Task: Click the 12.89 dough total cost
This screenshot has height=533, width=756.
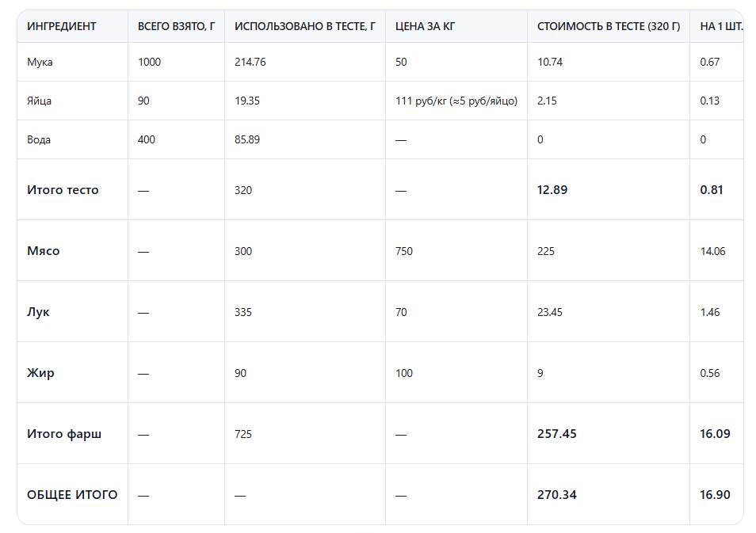Action: coord(552,190)
